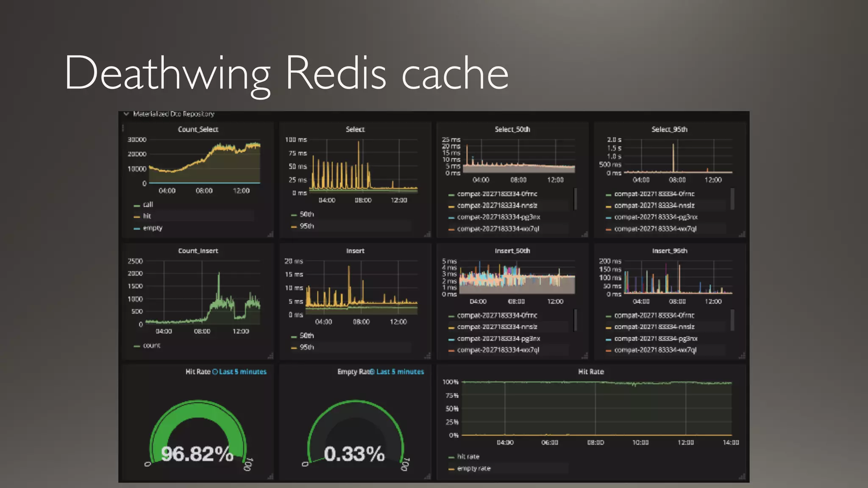Select the 0frnc series in Select_50th legend
This screenshot has width=868, height=488.
tap(497, 194)
